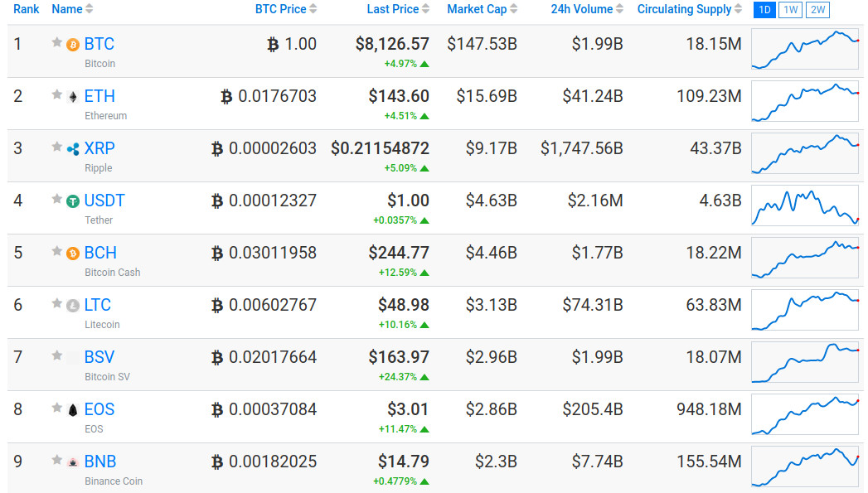Open the ETH coin link
Image resolution: width=868 pixels, height=493 pixels.
(x=99, y=96)
